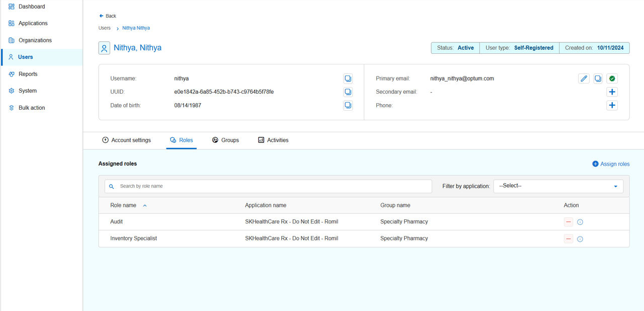Switch to the Groups tab
The height and width of the screenshot is (311, 644).
point(225,140)
